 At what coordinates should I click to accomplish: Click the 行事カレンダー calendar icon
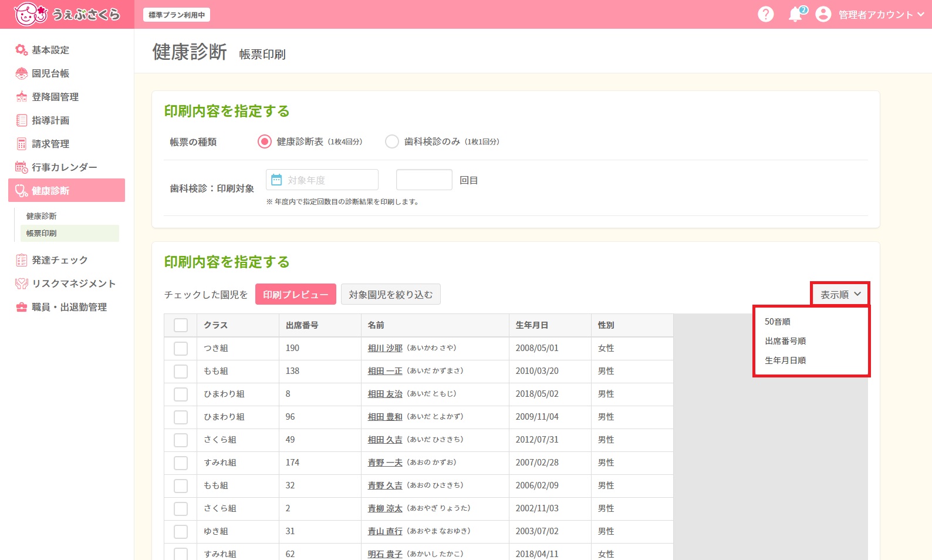[x=22, y=167]
